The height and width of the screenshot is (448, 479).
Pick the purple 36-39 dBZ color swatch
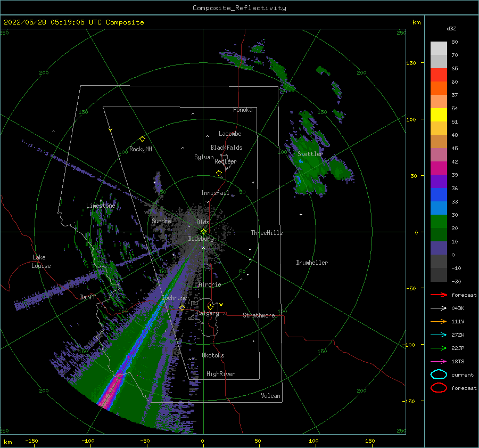pos(439,181)
